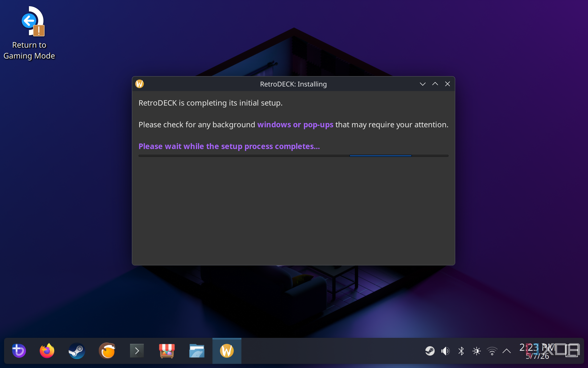The height and width of the screenshot is (368, 588).
Task: Click the RetroDECK window title icon
Action: pyautogui.click(x=139, y=84)
